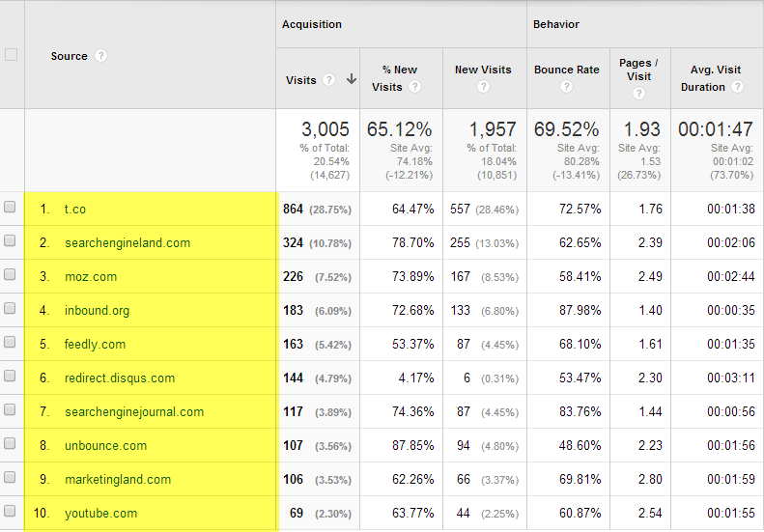This screenshot has height=532, width=764.
Task: Open the unbounce.com source link
Action: click(x=105, y=446)
